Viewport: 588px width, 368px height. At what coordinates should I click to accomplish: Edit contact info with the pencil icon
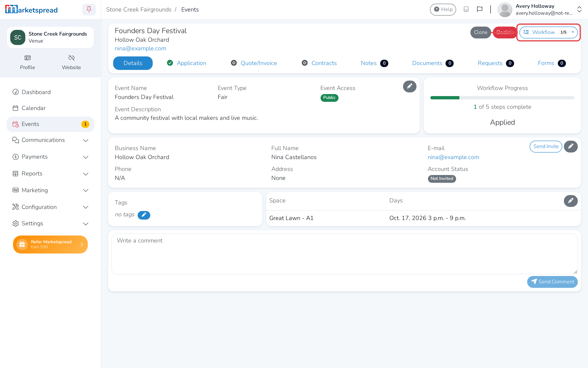click(570, 147)
